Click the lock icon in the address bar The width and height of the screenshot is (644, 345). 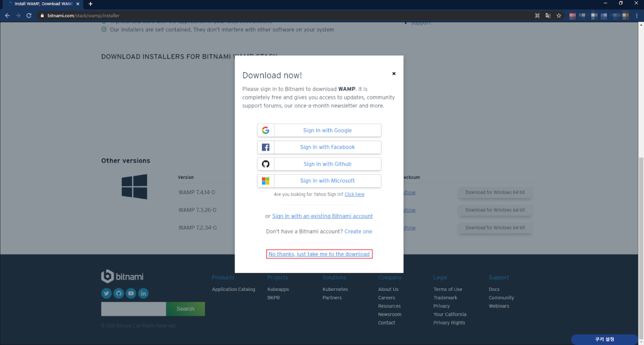42,16
